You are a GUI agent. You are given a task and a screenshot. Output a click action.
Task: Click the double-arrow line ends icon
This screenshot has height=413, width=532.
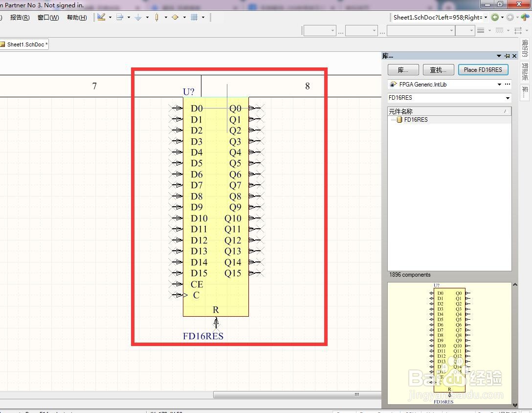(518, 30)
